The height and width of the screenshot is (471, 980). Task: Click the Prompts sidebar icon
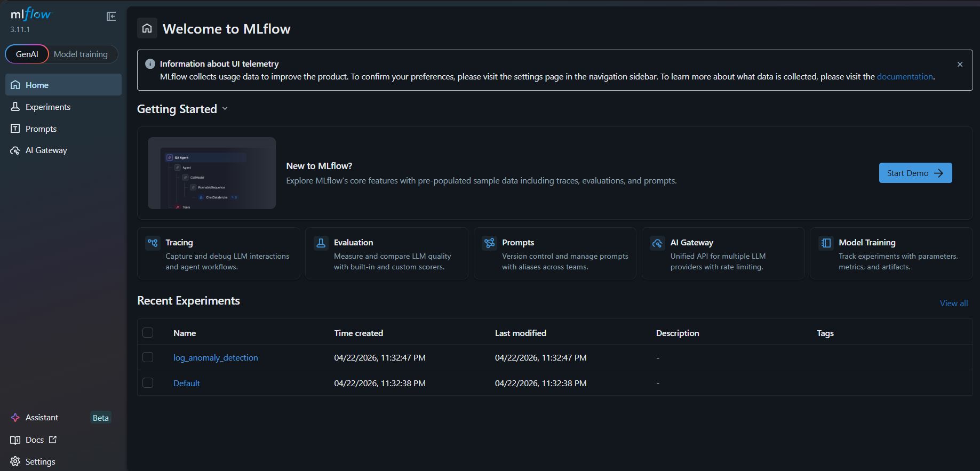coord(15,129)
